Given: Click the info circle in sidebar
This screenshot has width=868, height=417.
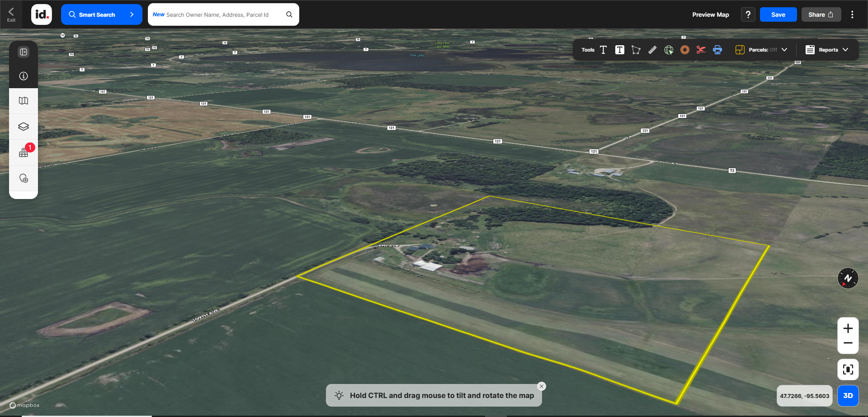Looking at the screenshot, I should click(24, 76).
